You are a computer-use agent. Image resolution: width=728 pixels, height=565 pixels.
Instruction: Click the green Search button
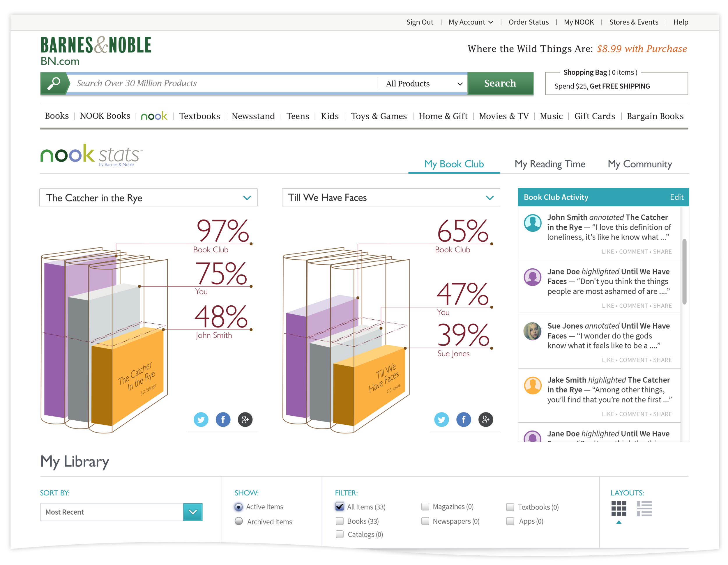(x=500, y=83)
